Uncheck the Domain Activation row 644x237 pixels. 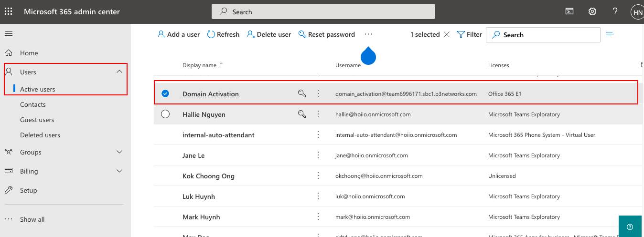pos(165,94)
